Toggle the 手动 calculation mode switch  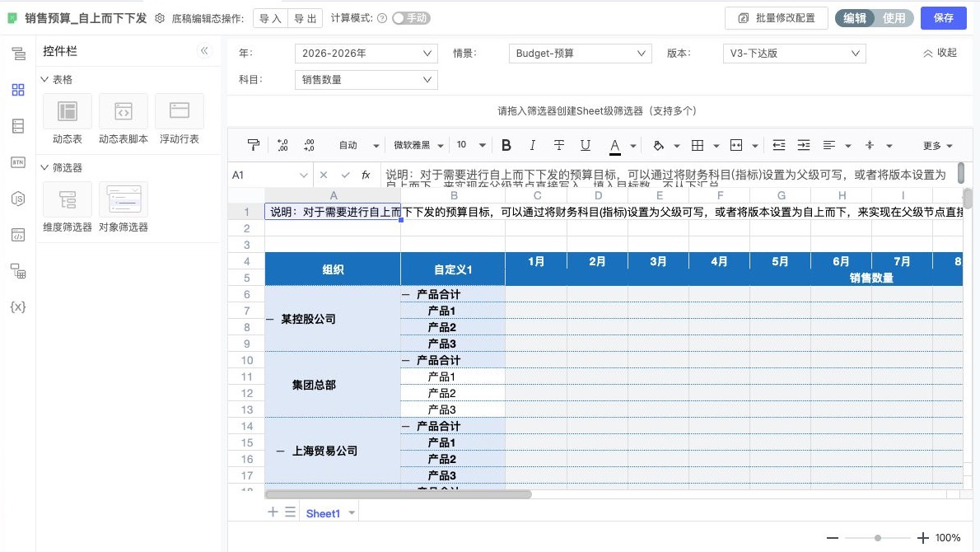[x=411, y=18]
